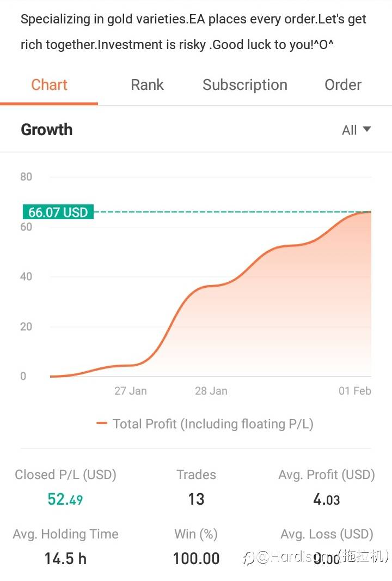Click the dropdown arrow beside All

pyautogui.click(x=366, y=129)
